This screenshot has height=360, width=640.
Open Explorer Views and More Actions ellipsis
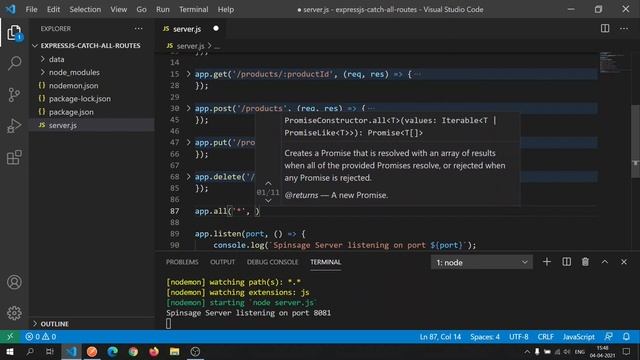pyautogui.click(x=138, y=29)
